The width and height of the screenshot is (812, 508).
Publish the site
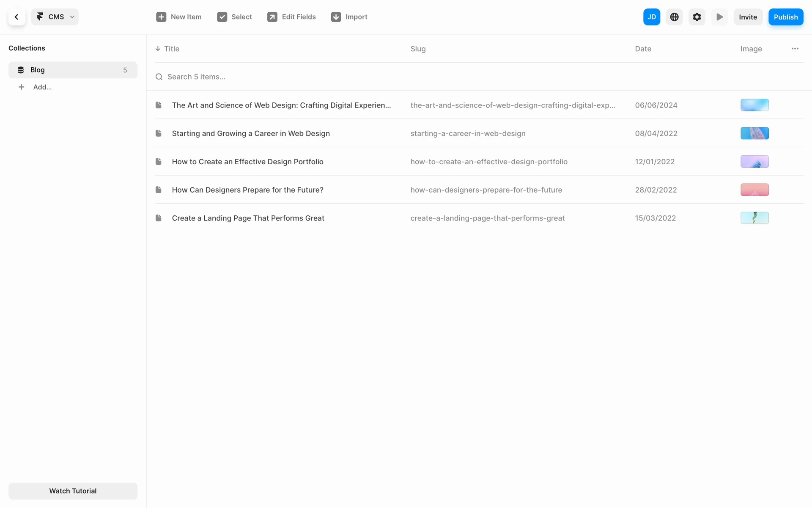point(785,17)
